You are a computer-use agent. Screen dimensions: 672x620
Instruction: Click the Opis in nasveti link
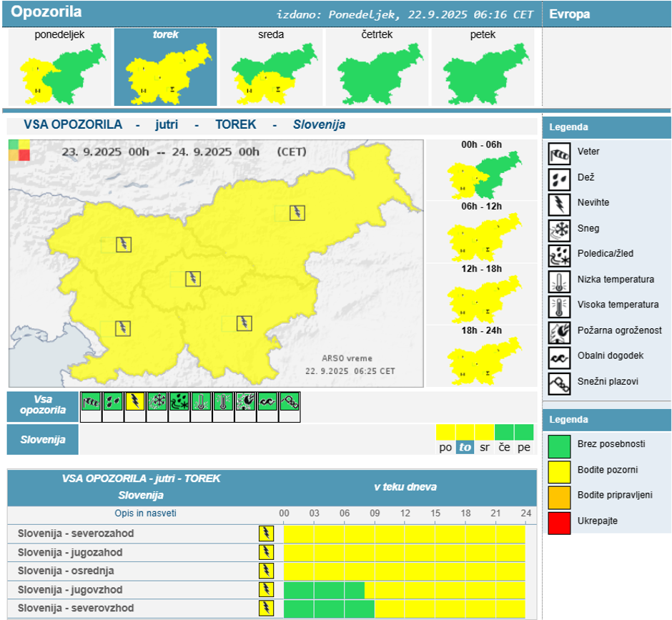pyautogui.click(x=145, y=513)
